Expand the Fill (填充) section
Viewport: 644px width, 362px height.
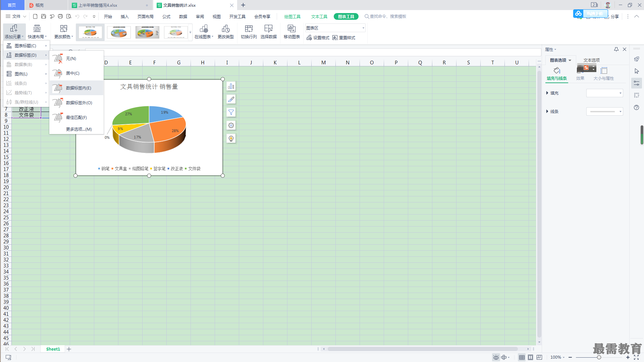pos(552,93)
